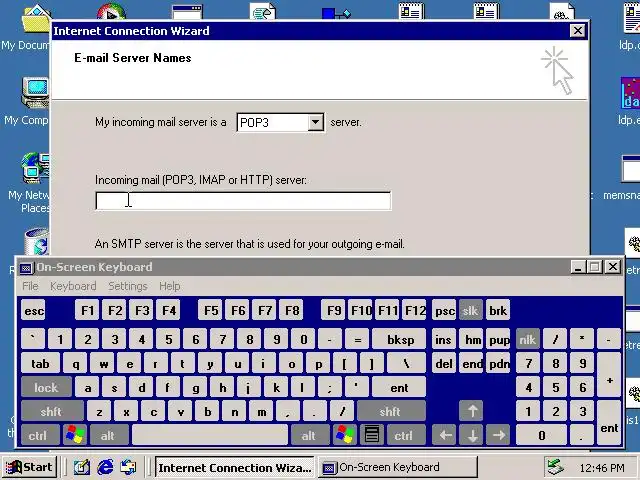Image resolution: width=640 pixels, height=480 pixels.
Task: Click the left arrow key
Action: [x=444, y=435]
